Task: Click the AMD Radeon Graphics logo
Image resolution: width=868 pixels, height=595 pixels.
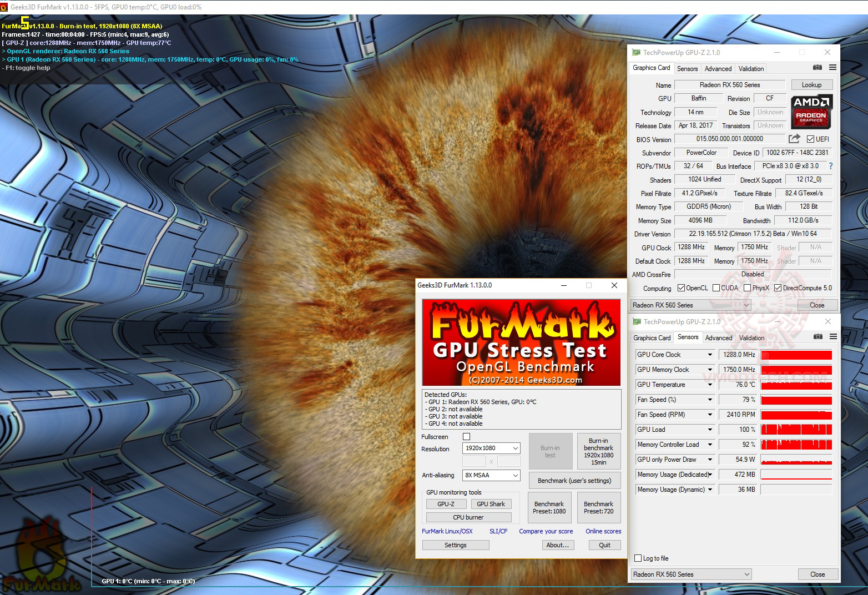Action: point(811,112)
